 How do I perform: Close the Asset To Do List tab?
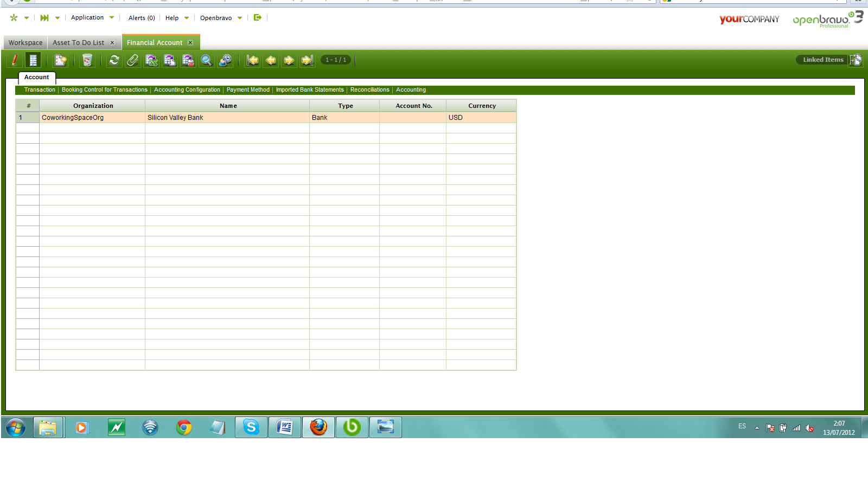coord(112,43)
